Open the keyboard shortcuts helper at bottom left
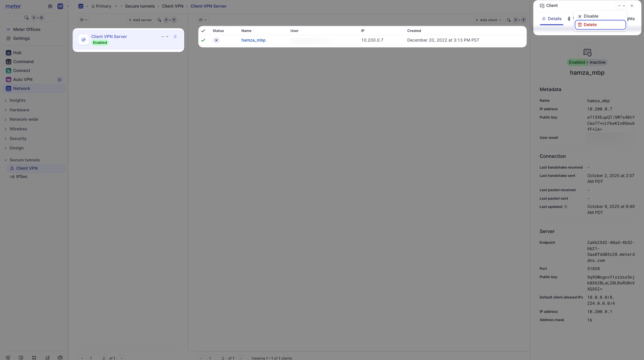The image size is (644, 360). click(x=60, y=358)
